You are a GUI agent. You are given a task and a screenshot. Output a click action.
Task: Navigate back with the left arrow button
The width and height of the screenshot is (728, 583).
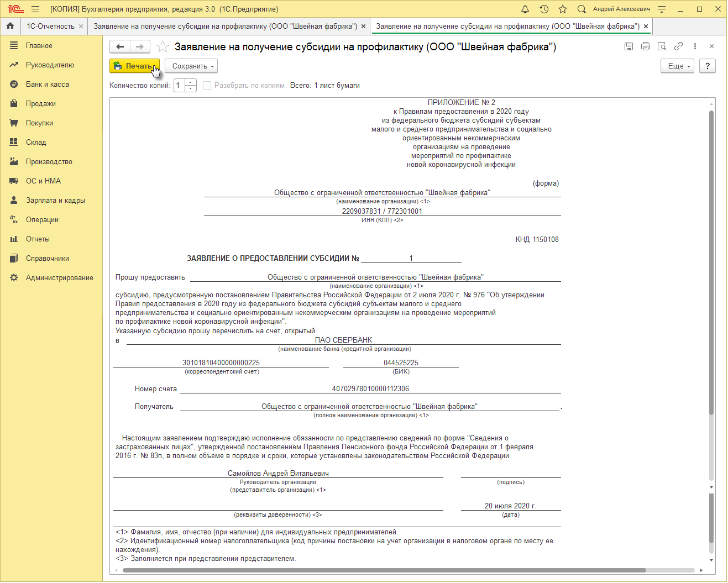[x=120, y=47]
